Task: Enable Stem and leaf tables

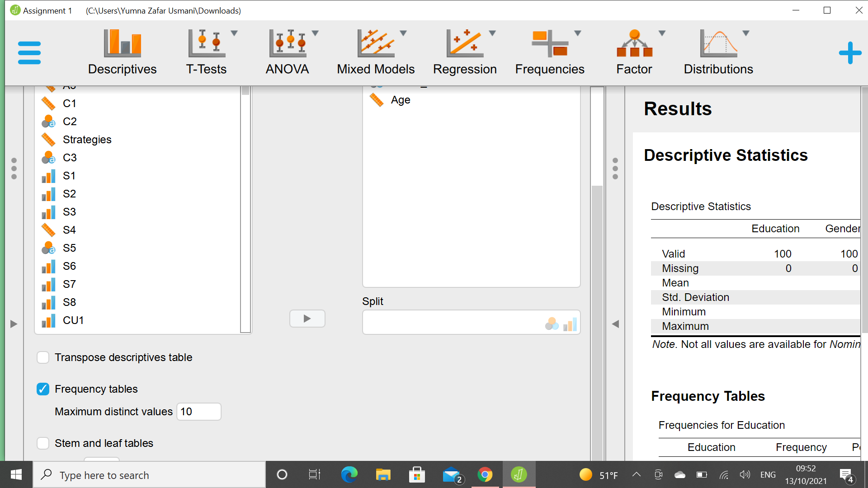Action: pyautogui.click(x=42, y=443)
